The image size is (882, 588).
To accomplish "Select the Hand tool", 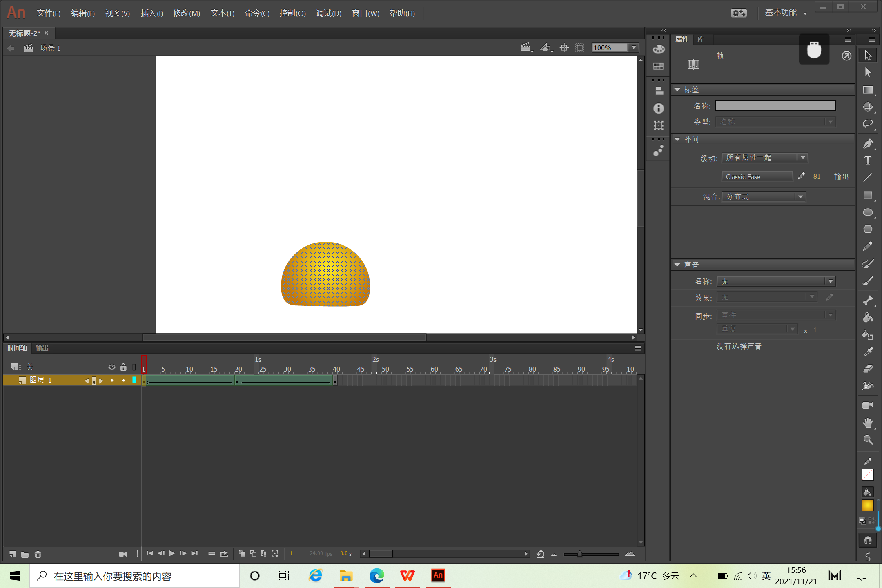I will [x=868, y=423].
